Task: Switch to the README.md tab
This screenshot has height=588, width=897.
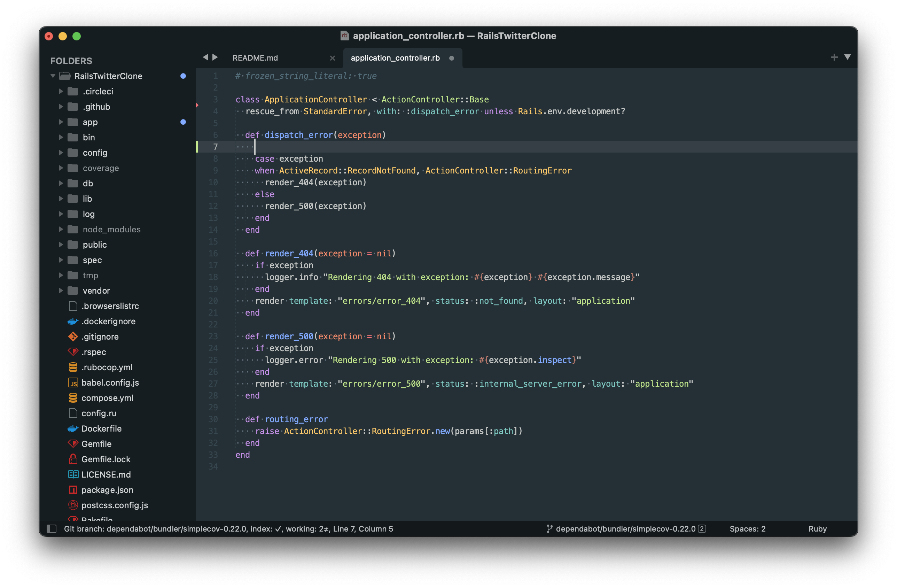Action: [255, 58]
